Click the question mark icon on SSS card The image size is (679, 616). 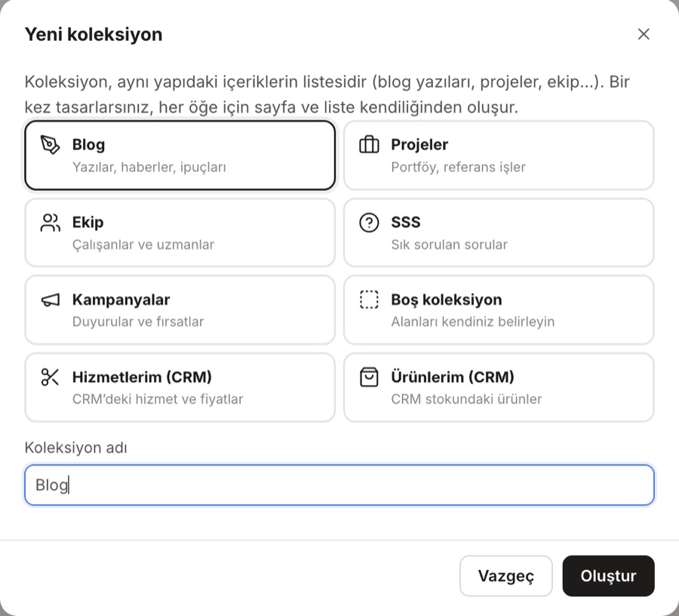(x=369, y=223)
